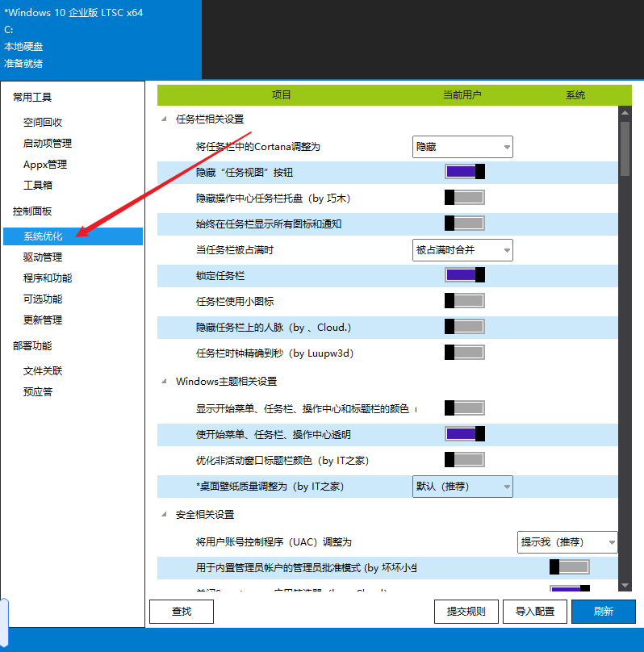Click the 当前用户 column header
The width and height of the screenshot is (644, 652).
point(462,94)
